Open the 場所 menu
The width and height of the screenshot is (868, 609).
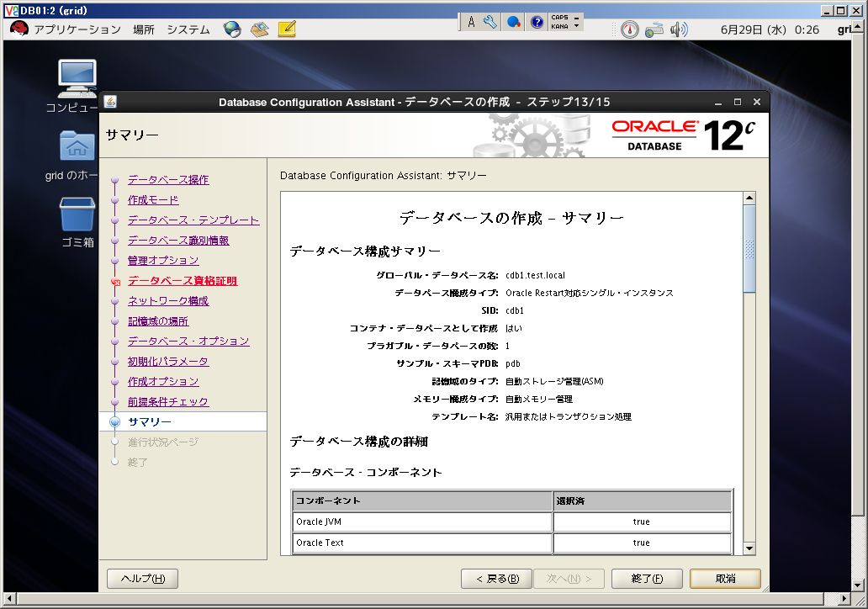tap(144, 29)
